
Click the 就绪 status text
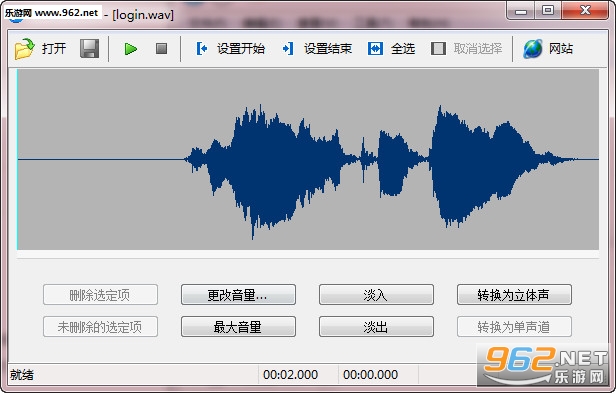coord(22,375)
